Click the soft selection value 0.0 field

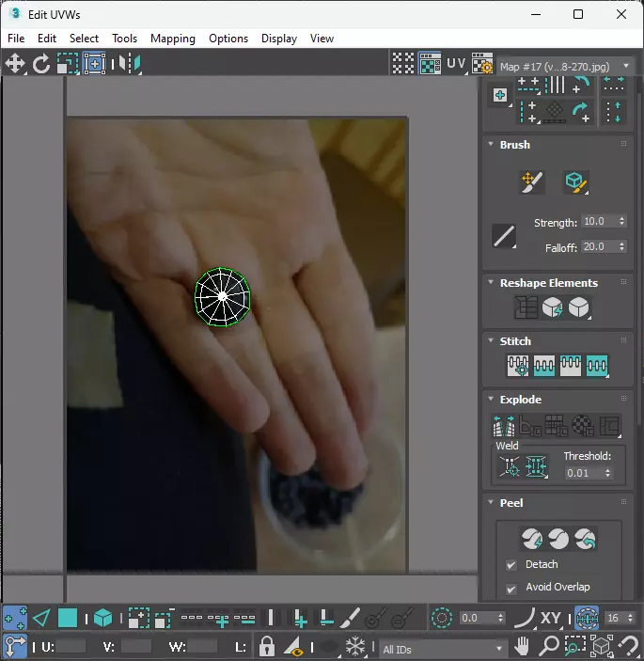coord(478,619)
